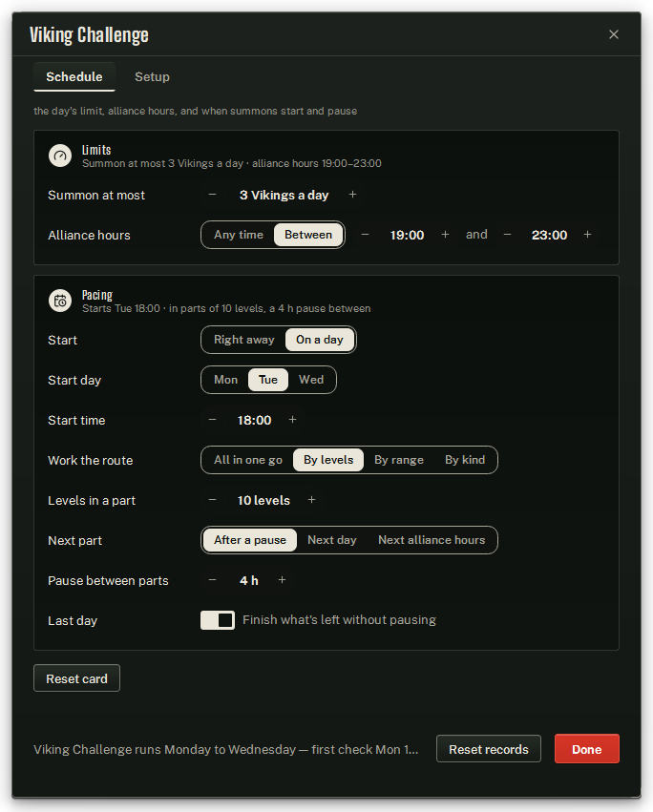Decrease Pause between parts
The image size is (653, 812).
213,580
